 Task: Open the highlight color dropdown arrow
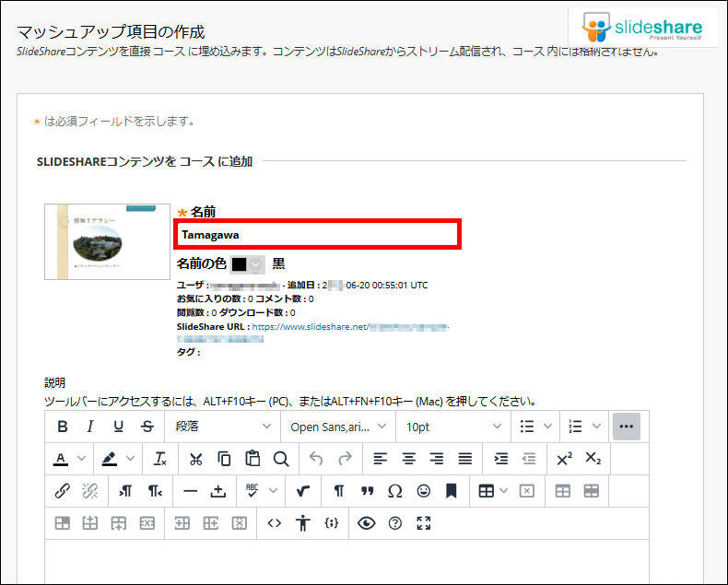pos(131,459)
